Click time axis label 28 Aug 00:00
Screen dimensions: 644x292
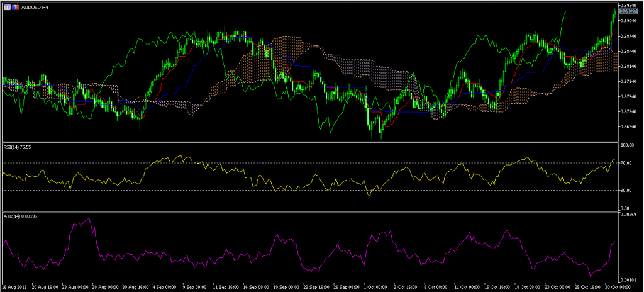104,287
